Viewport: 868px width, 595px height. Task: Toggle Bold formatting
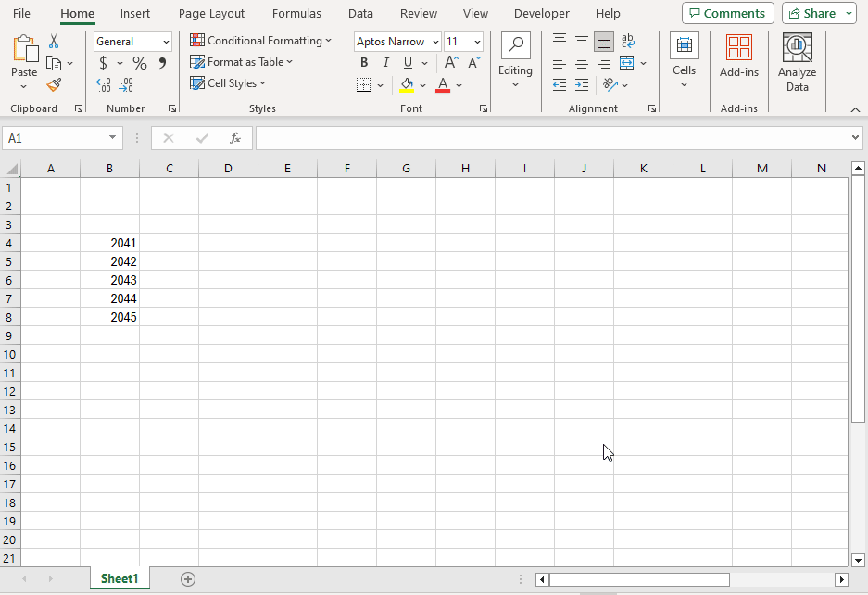click(364, 63)
